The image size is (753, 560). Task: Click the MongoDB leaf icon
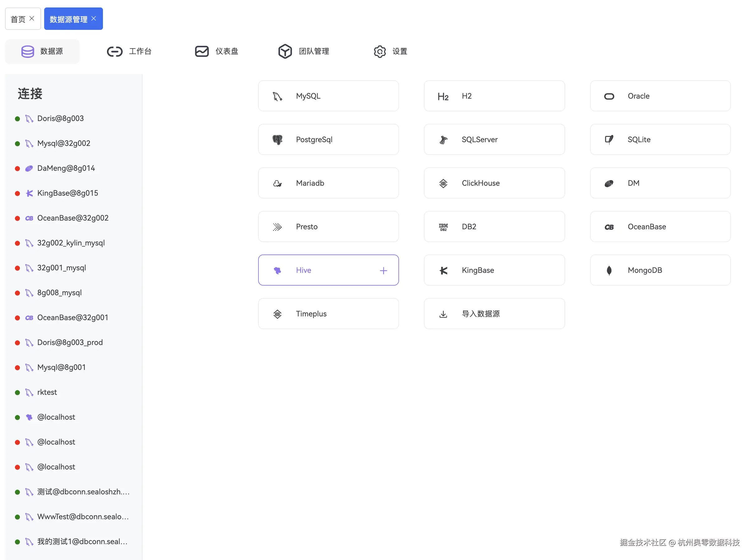click(609, 270)
